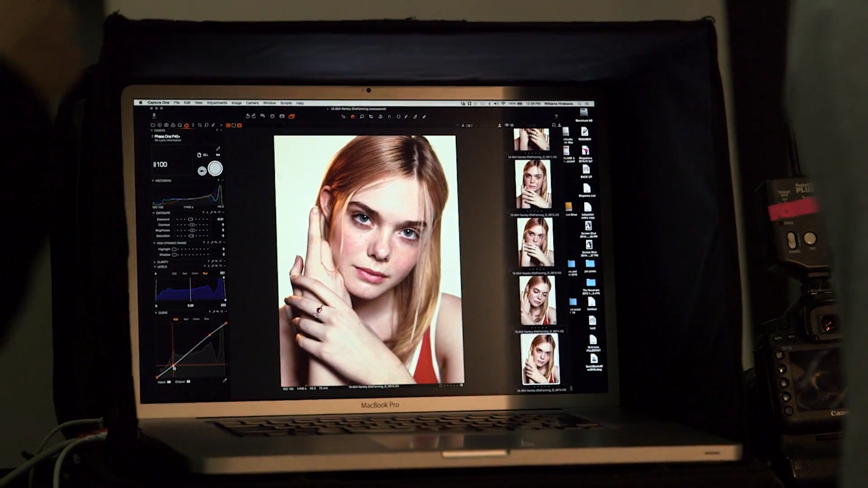The image size is (868, 488).
Task: Open the Composition crop tool tab
Action: pos(199,125)
